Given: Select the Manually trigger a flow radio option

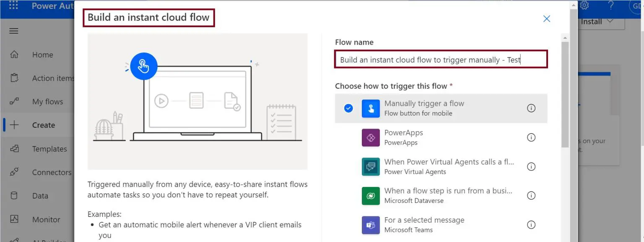Looking at the screenshot, I should (348, 108).
